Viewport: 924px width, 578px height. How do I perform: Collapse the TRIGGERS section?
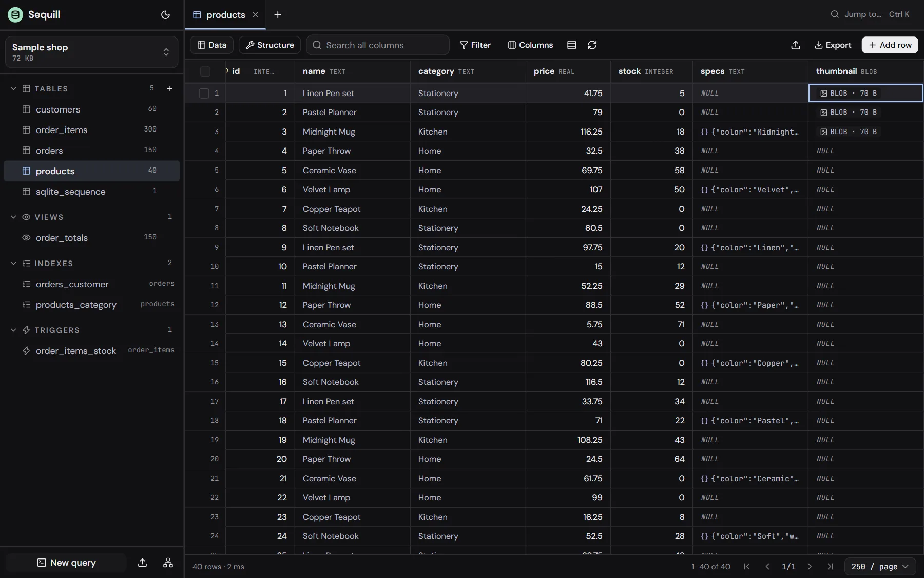pos(13,330)
